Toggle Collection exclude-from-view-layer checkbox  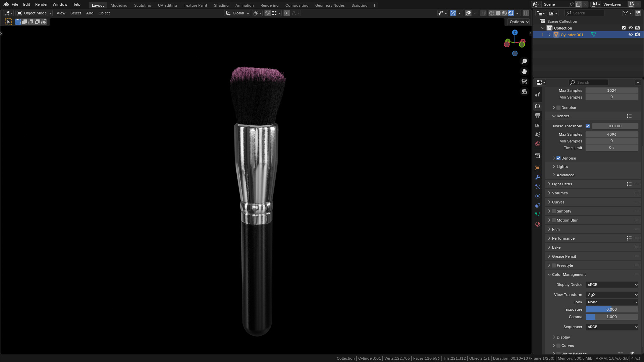tap(624, 28)
